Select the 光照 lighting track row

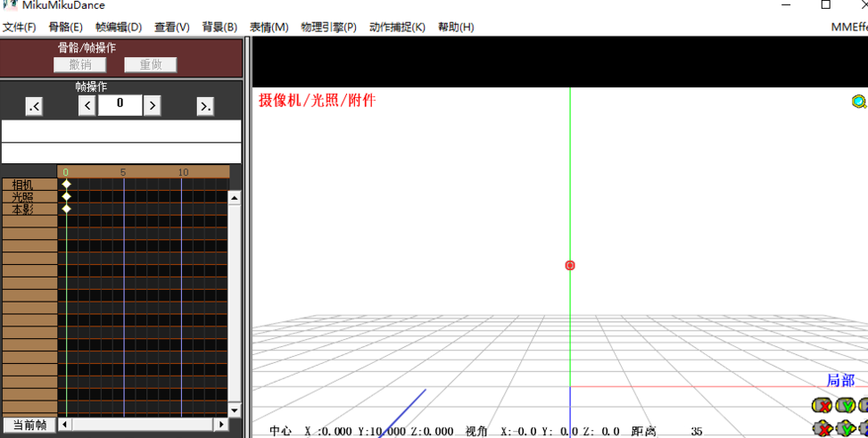pyautogui.click(x=29, y=196)
